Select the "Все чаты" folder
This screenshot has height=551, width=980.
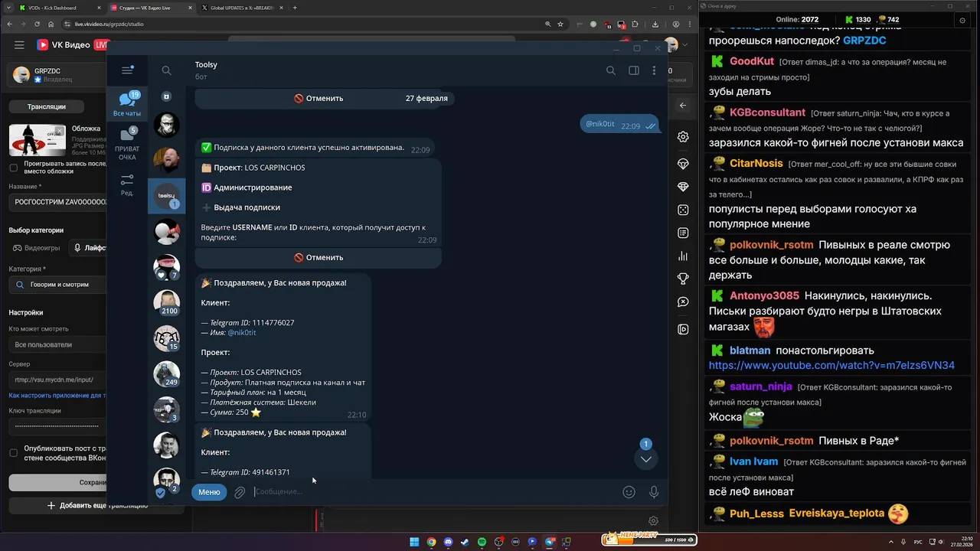pos(127,103)
